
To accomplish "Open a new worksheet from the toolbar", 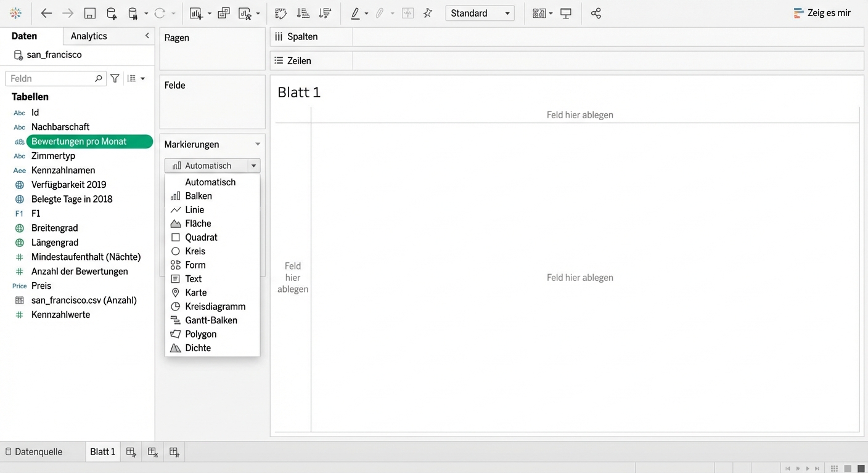I will click(194, 13).
